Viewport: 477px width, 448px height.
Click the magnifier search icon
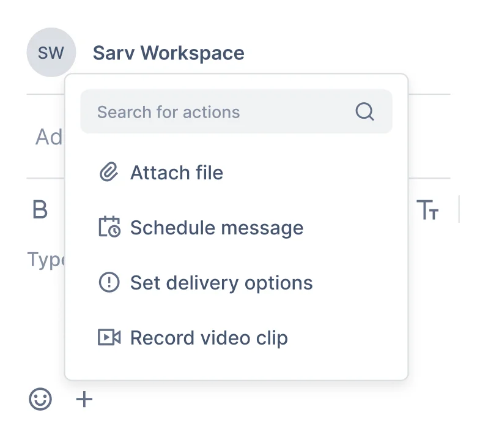pos(364,112)
